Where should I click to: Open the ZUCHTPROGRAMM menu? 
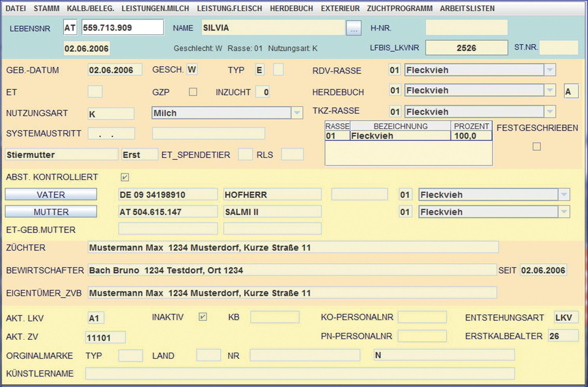pos(399,8)
